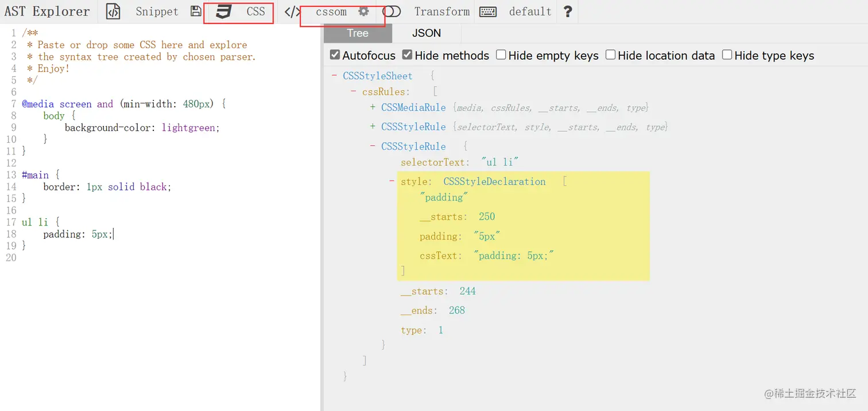The image size is (868, 411).
Task: Switch to the Tree tab
Action: pos(358,33)
